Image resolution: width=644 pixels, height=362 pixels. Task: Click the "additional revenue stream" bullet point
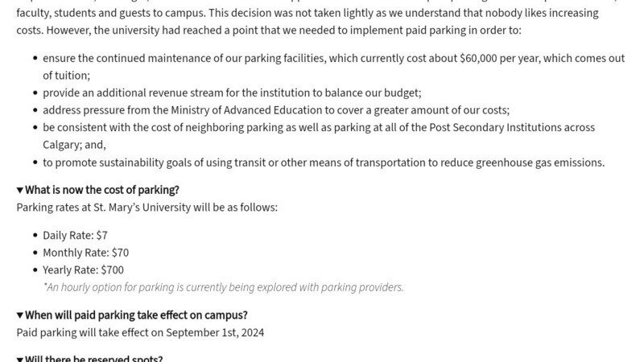(232, 93)
